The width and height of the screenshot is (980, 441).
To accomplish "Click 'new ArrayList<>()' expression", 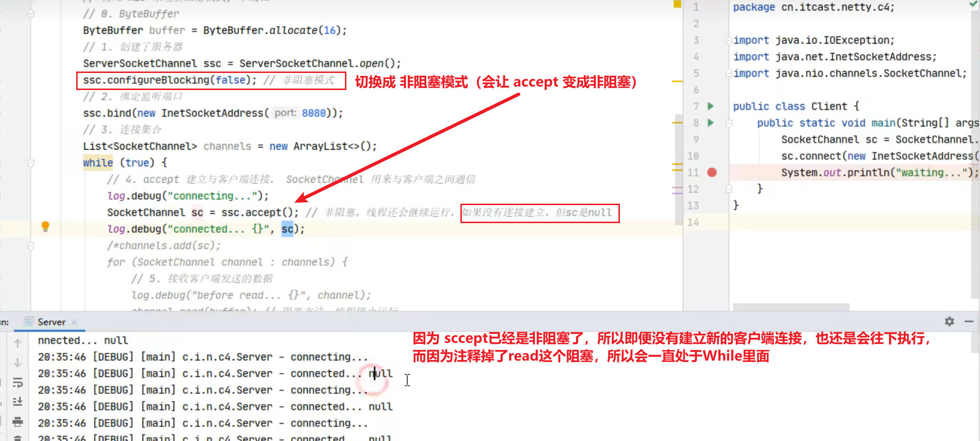I will pyautogui.click(x=320, y=146).
